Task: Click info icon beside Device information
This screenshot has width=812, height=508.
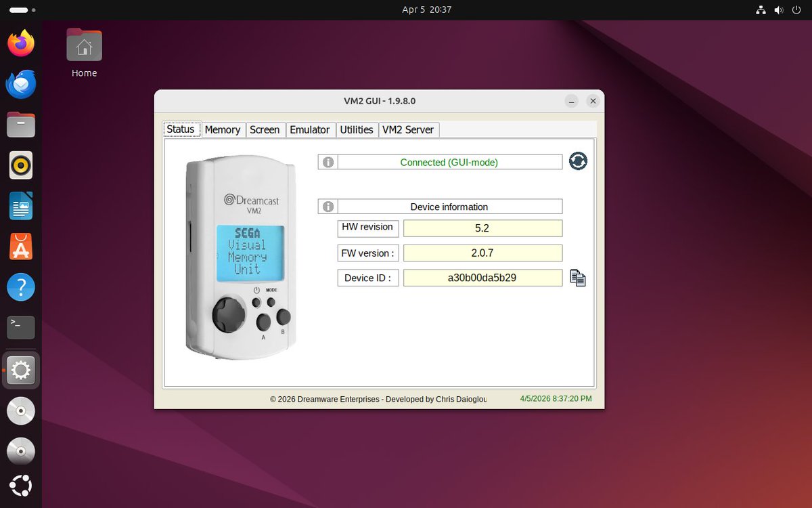Action: tap(328, 207)
